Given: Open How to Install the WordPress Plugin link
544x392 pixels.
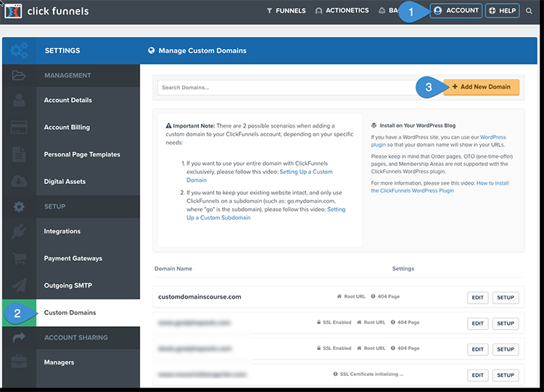Looking at the screenshot, I should 440,187.
